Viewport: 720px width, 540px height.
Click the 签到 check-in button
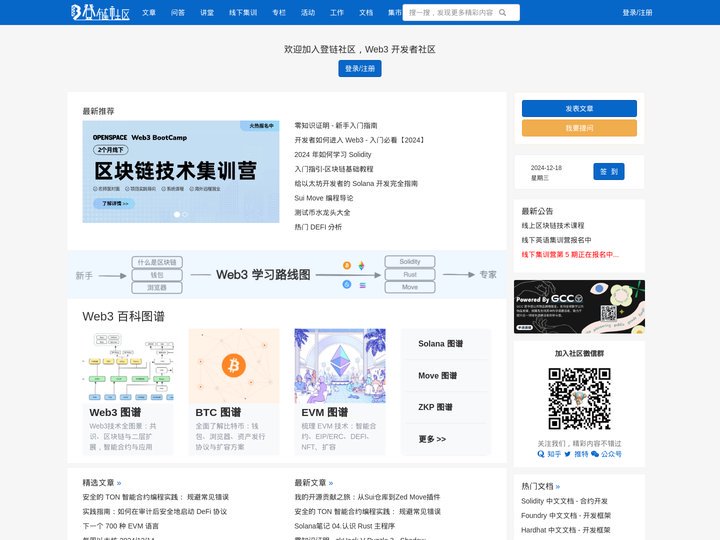tap(609, 171)
